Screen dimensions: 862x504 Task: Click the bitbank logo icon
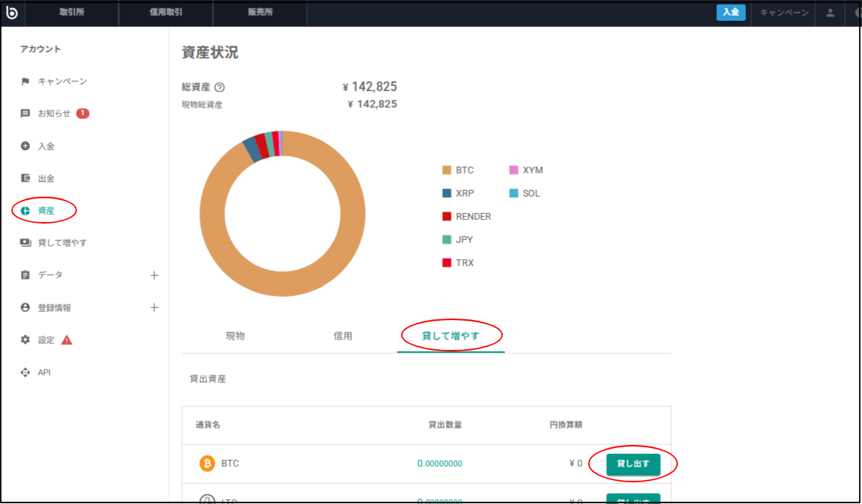pos(11,13)
